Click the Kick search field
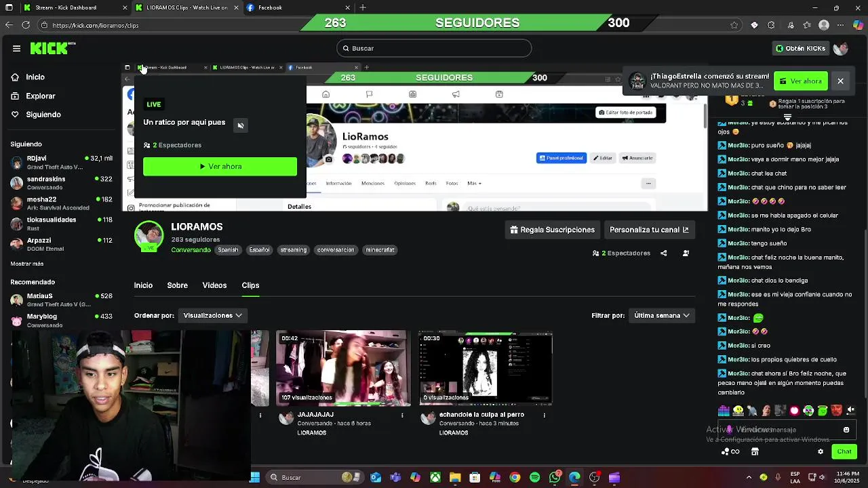Viewport: 868px width, 488px height. [434, 48]
